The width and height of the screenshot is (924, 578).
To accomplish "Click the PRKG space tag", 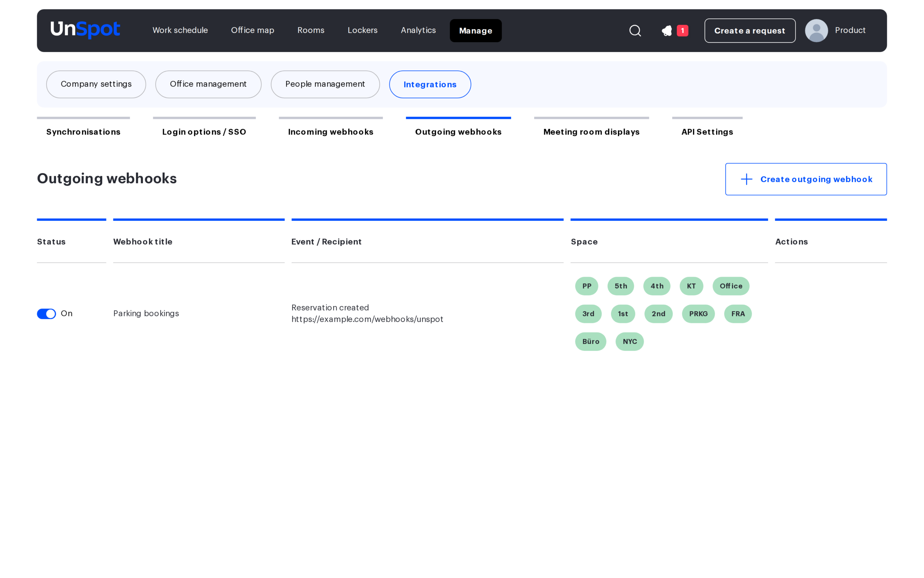I will [x=698, y=314].
